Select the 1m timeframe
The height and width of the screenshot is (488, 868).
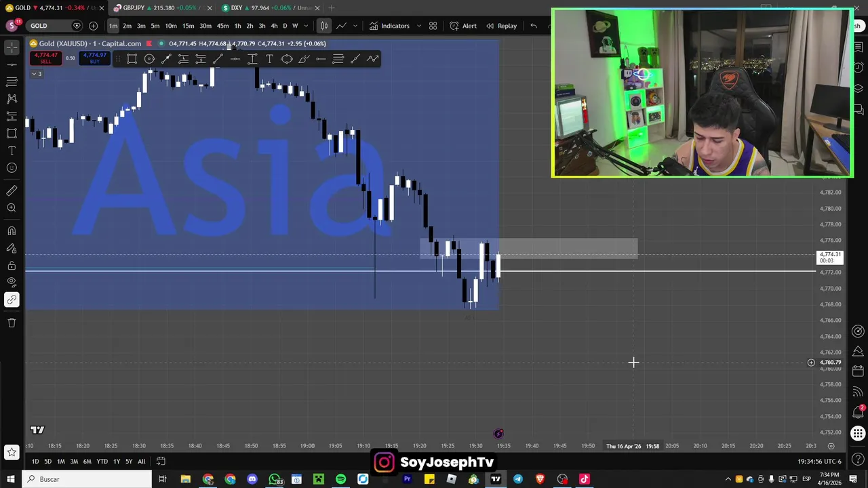[113, 26]
